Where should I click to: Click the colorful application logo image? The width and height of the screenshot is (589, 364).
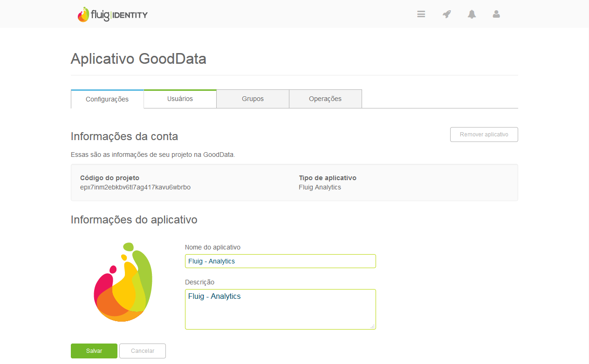click(x=123, y=283)
